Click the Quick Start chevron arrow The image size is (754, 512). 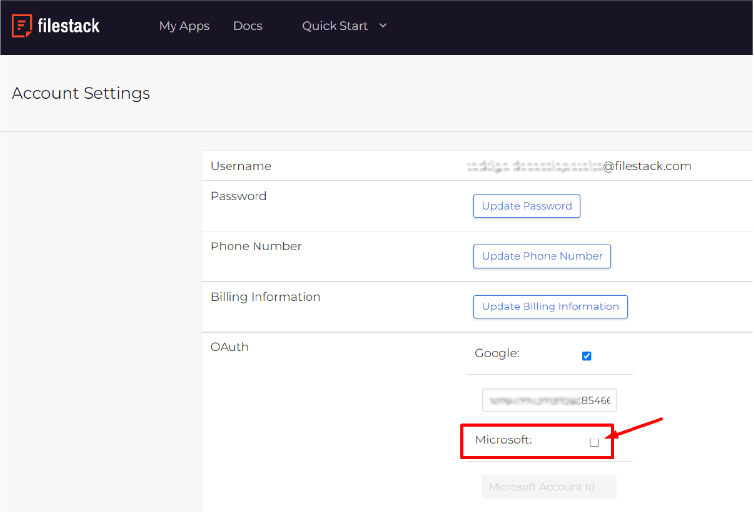[x=383, y=25]
